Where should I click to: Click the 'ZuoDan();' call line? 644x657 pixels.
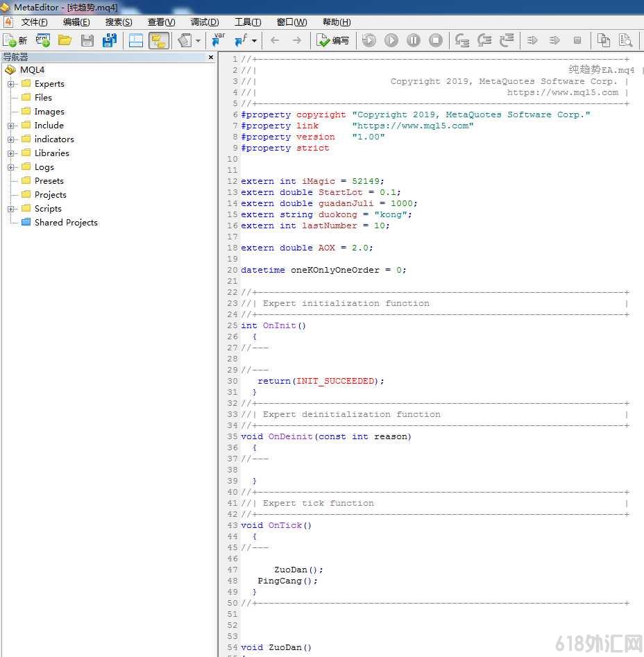coord(298,570)
